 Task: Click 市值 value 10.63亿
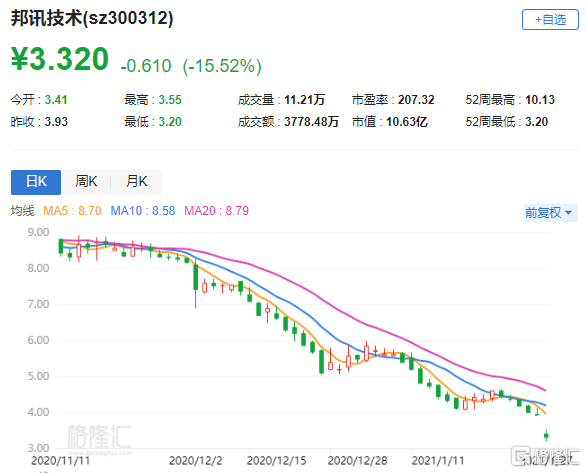(x=407, y=122)
